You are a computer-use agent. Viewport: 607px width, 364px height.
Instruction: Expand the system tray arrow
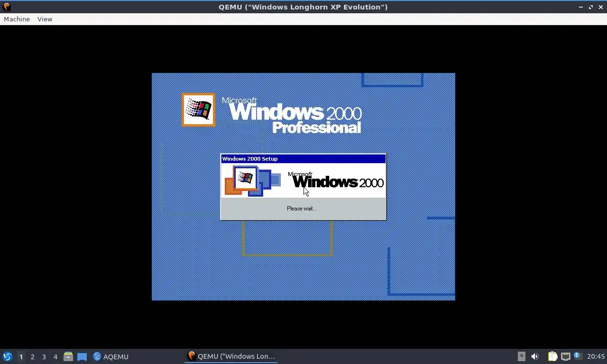[x=521, y=356]
